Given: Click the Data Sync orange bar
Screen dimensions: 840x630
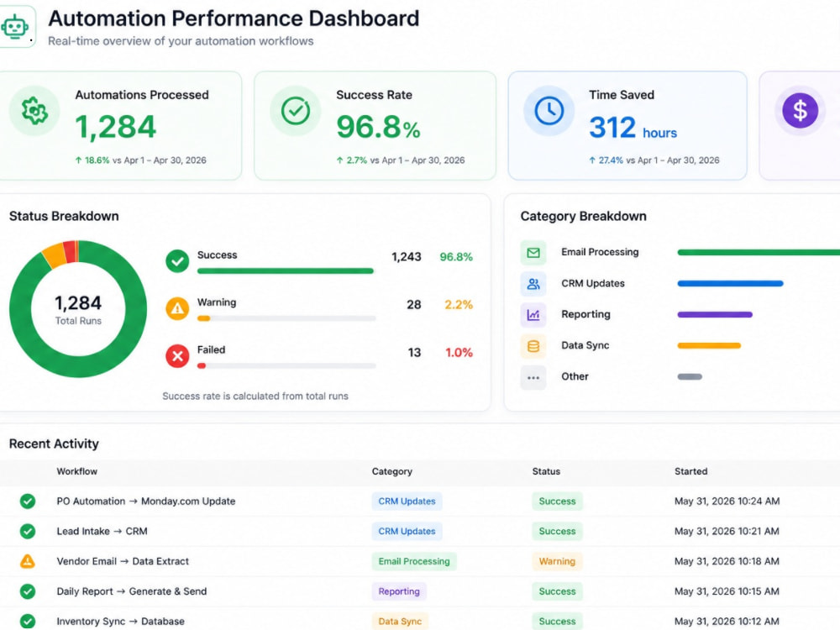Looking at the screenshot, I should [709, 345].
